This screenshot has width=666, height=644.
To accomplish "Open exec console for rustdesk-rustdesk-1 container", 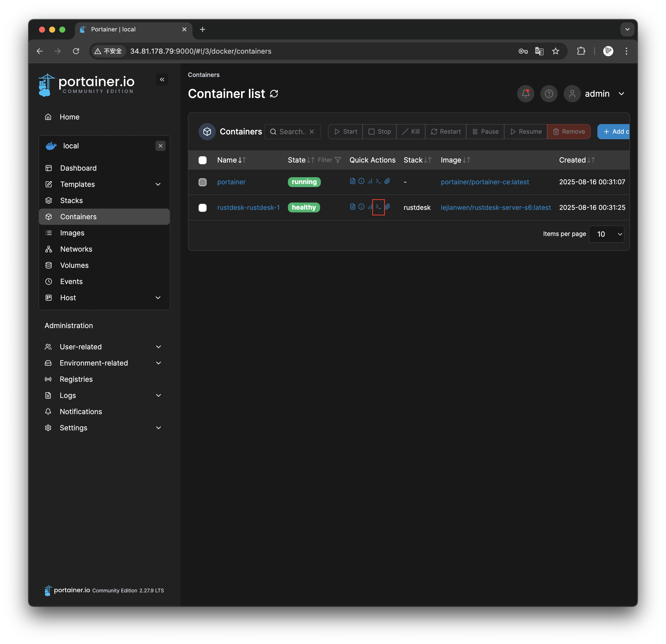I will point(378,207).
